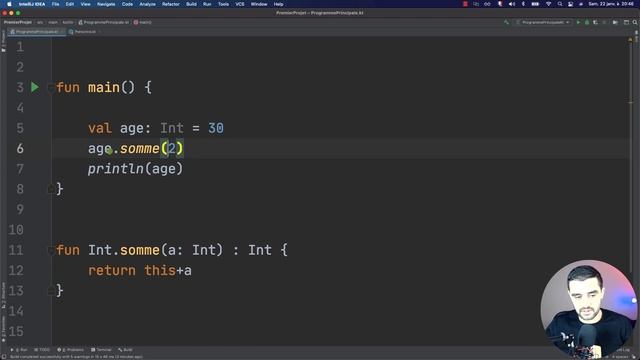Click the 'somme' call on line 6
The image size is (640, 360).
point(140,148)
